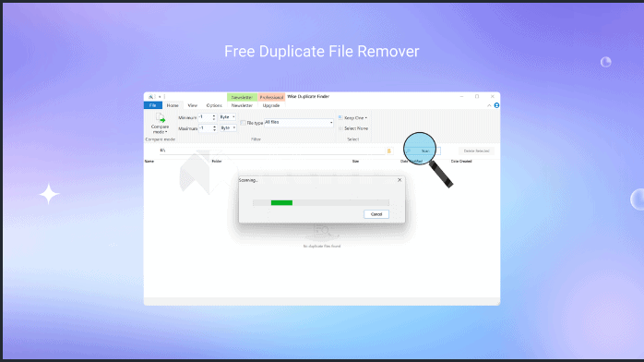The width and height of the screenshot is (644, 362).
Task: Open the Compare mode dropdown button
Action: (160, 123)
